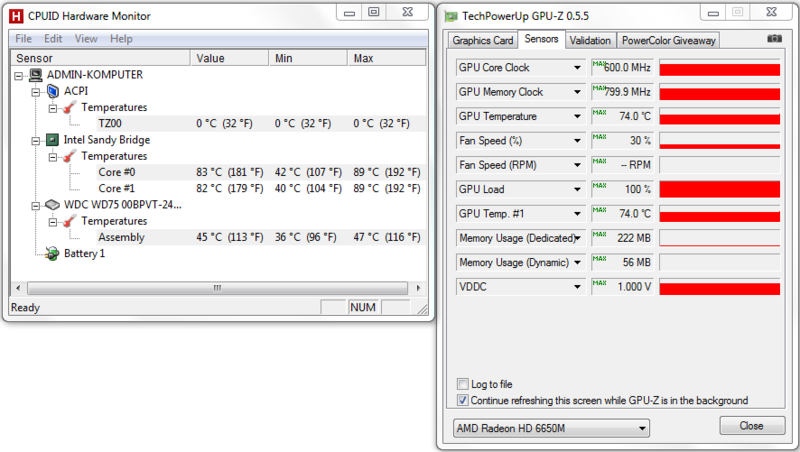800x452 pixels.
Task: Open the Edit menu
Action: tap(53, 39)
